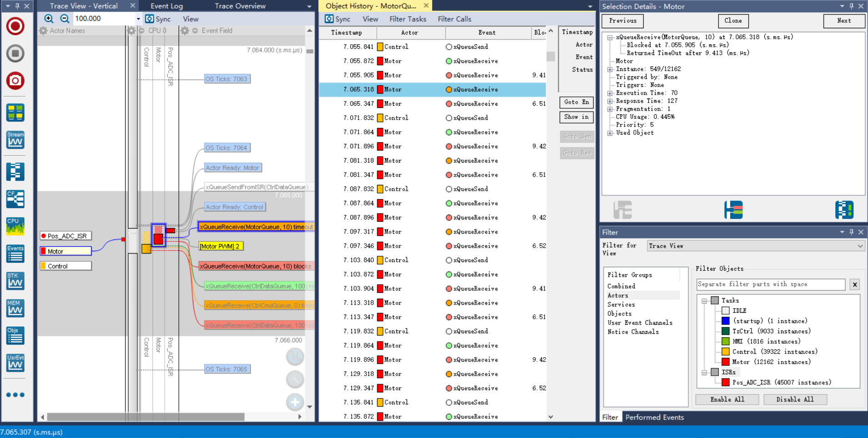Image resolution: width=868 pixels, height=438 pixels.
Task: Open the CPU load graph icon
Action: coord(15,226)
